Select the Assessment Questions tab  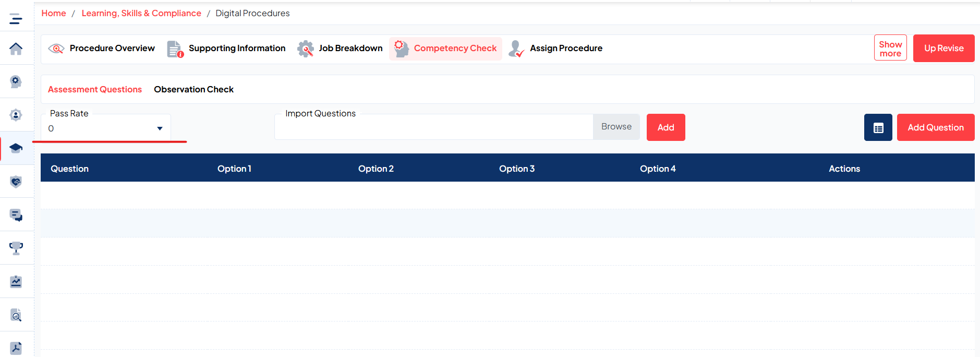point(95,89)
